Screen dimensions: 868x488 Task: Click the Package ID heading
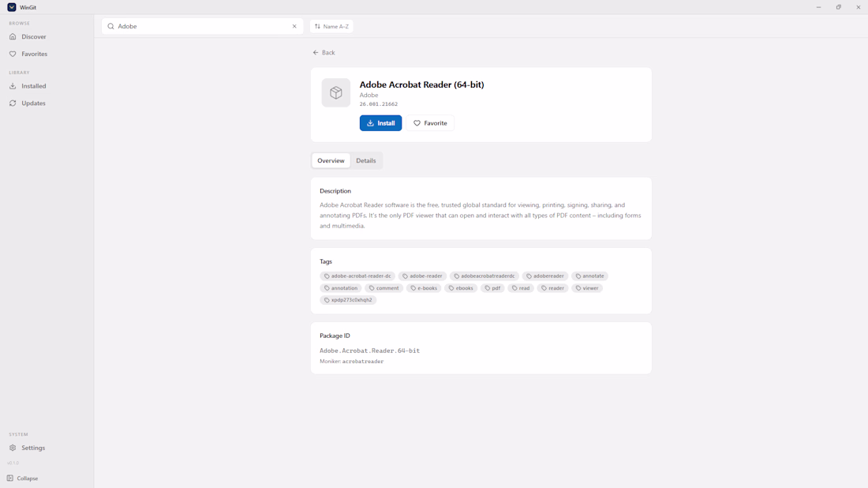pos(335,336)
